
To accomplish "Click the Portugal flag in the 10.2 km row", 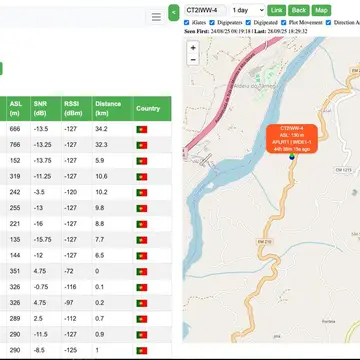I will [x=142, y=193].
